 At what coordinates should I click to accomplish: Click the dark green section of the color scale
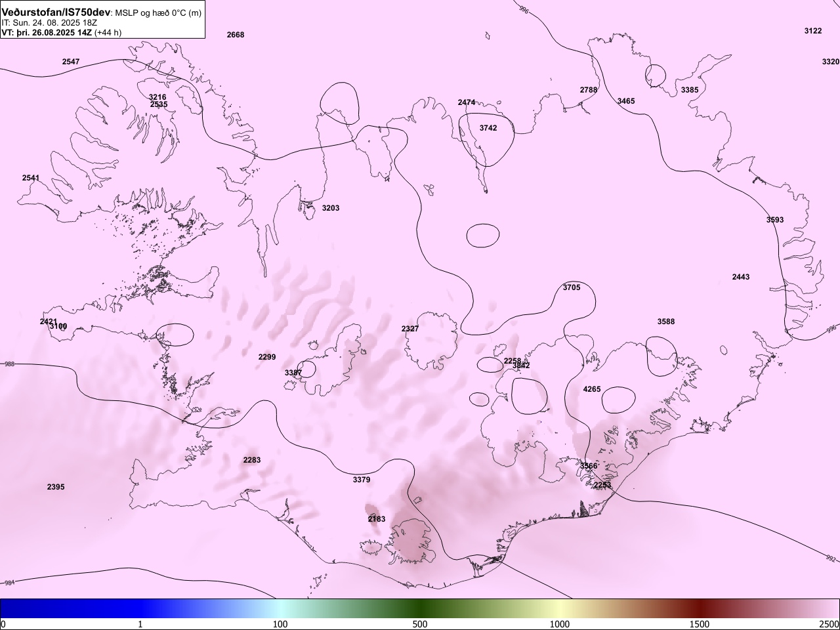pyautogui.click(x=420, y=608)
